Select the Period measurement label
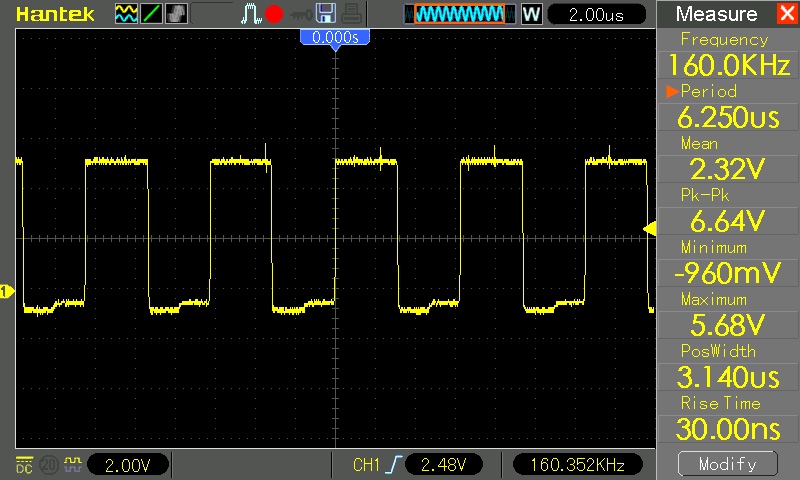Viewport: 800px width, 480px height. [709, 91]
